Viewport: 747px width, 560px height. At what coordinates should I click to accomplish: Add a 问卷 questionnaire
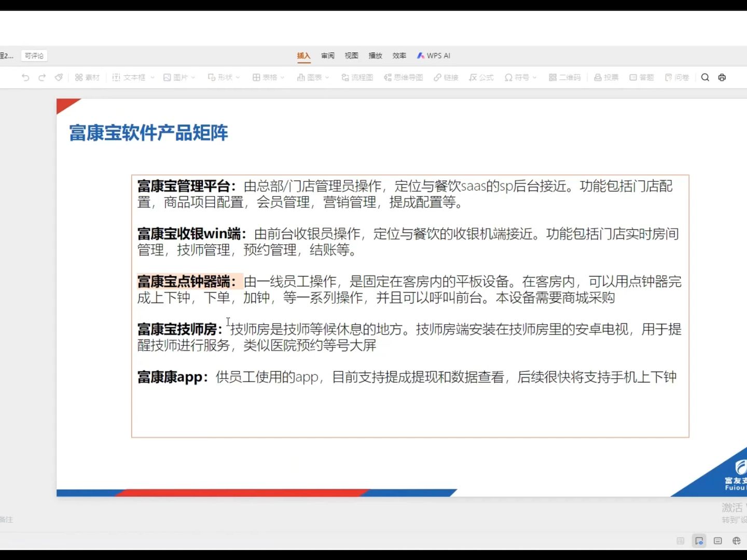click(x=677, y=77)
